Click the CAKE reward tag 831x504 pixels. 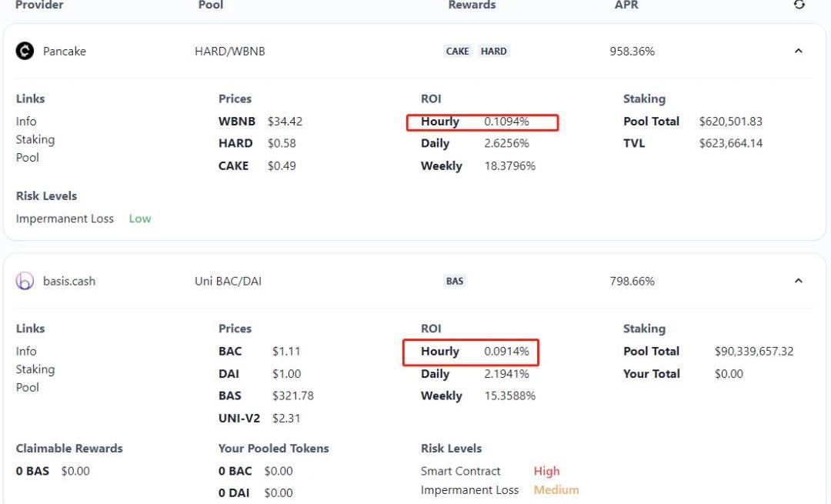coord(457,52)
